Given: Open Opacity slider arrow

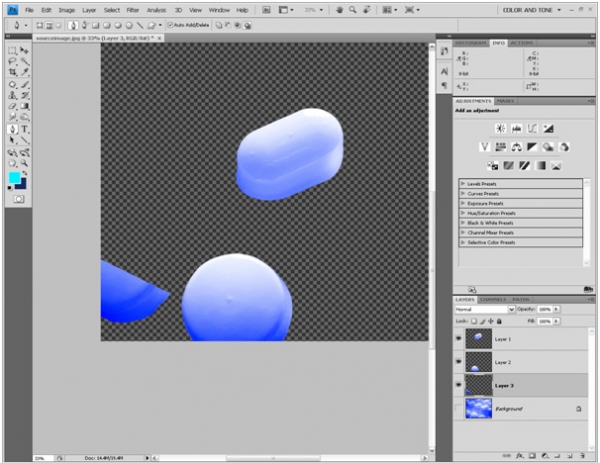Looking at the screenshot, I should (x=556, y=309).
